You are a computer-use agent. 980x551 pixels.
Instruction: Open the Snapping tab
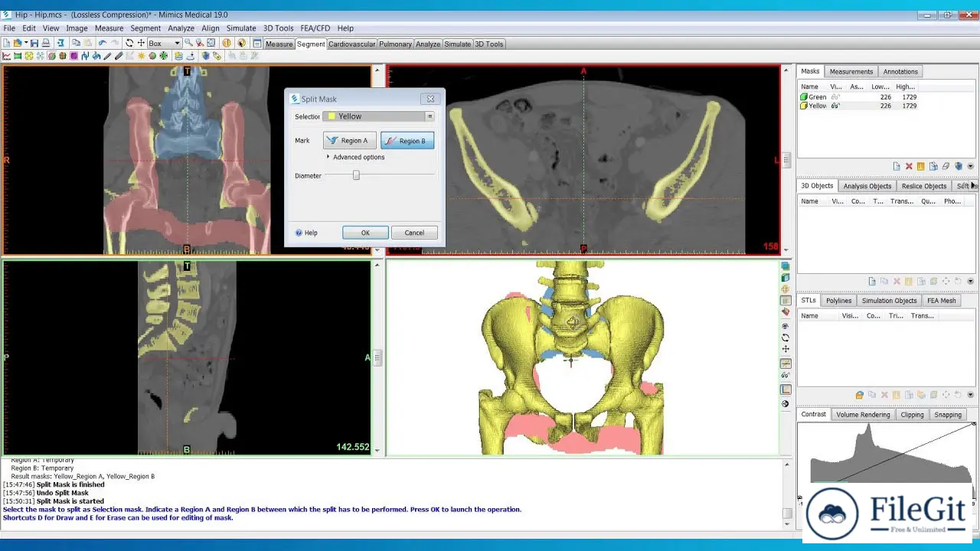point(947,414)
